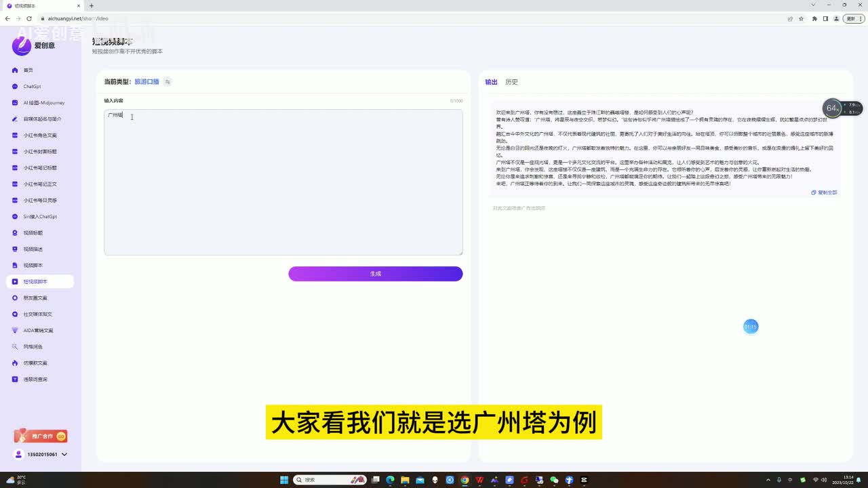Open AI绘图-Midjourney from the sidebar
This screenshot has width=868, height=488.
tap(43, 103)
